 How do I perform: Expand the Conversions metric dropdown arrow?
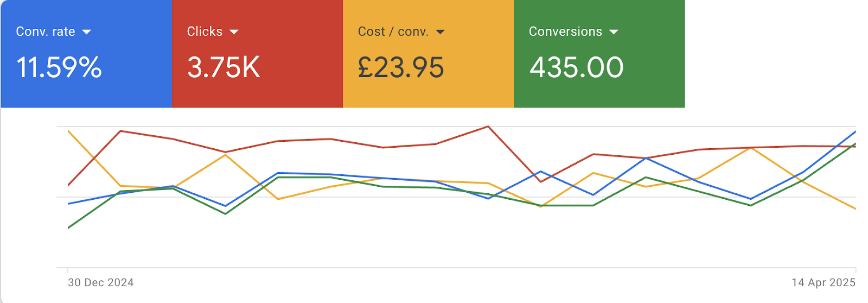coord(614,32)
